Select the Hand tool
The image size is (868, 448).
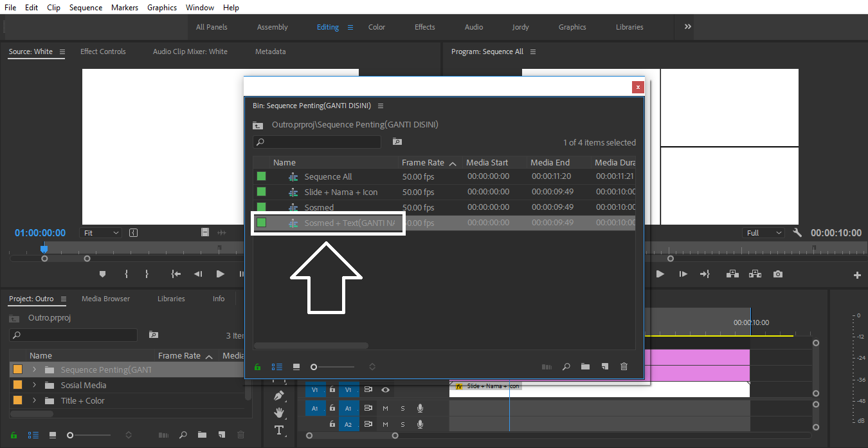point(278,412)
